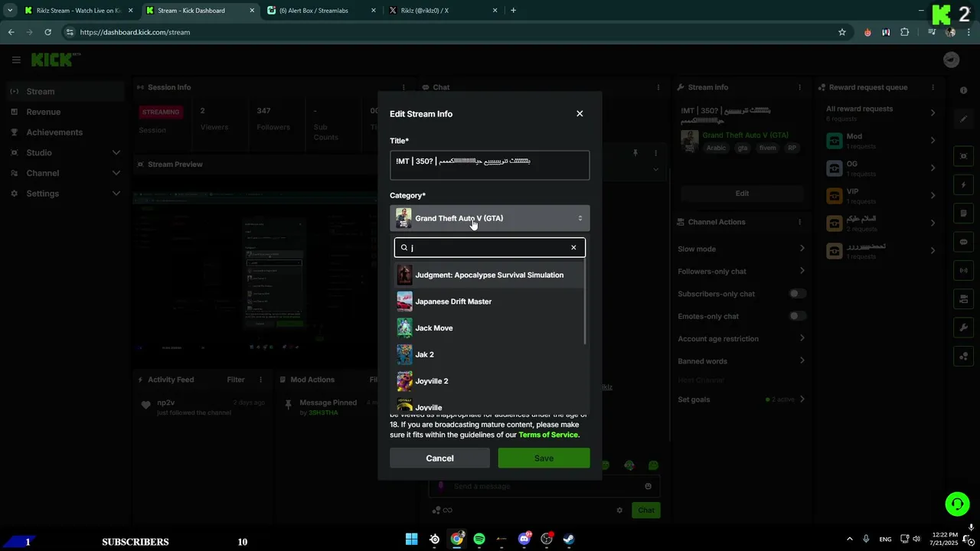Open Chat panel three-dot menu
The width and height of the screenshot is (980, 551).
pyautogui.click(x=658, y=87)
